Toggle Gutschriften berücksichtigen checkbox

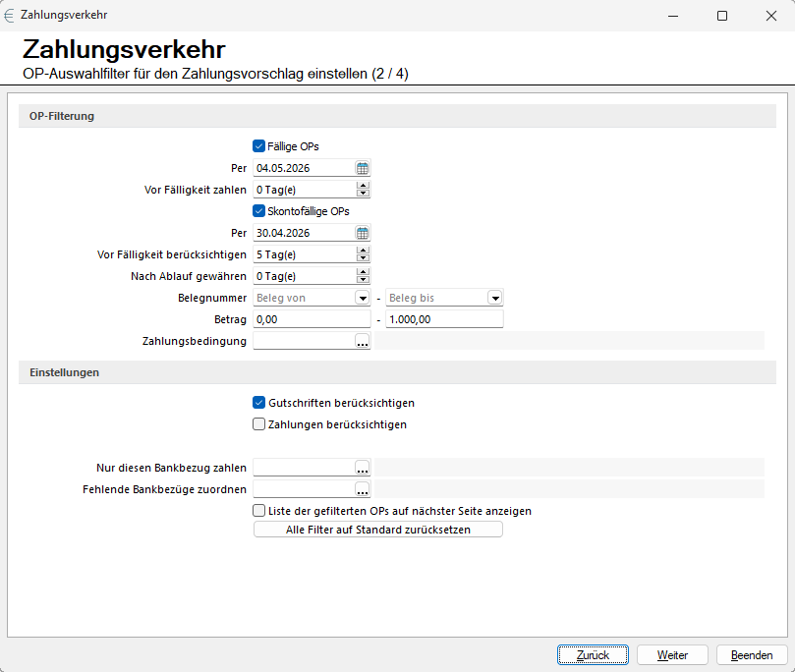(x=259, y=403)
